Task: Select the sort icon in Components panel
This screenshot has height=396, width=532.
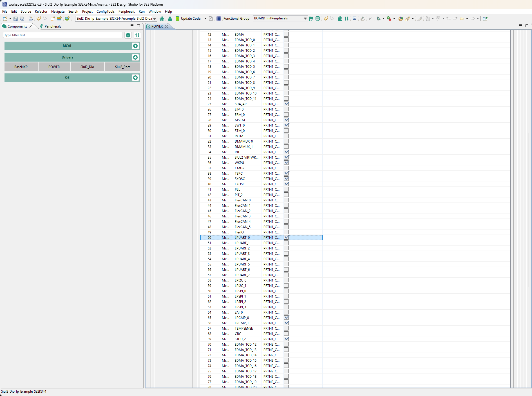Action: 137,35
